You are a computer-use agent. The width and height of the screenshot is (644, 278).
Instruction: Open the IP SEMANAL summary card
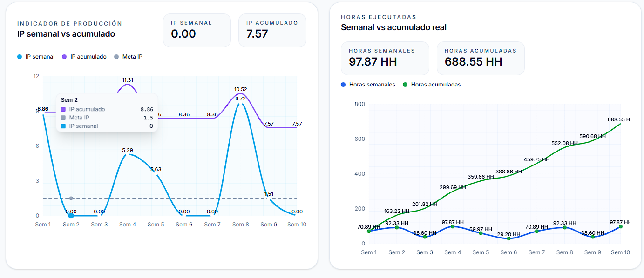197,30
